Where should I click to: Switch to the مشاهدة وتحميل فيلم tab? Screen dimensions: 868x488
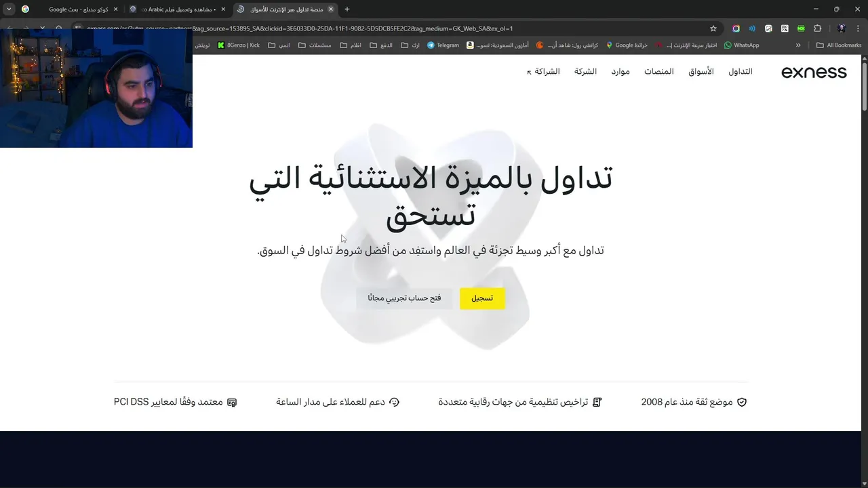tap(178, 9)
